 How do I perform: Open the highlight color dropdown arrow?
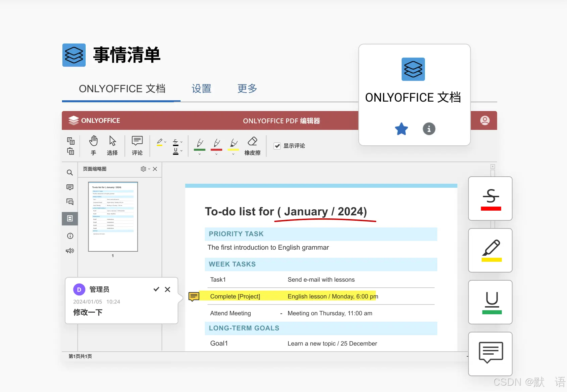(165, 142)
